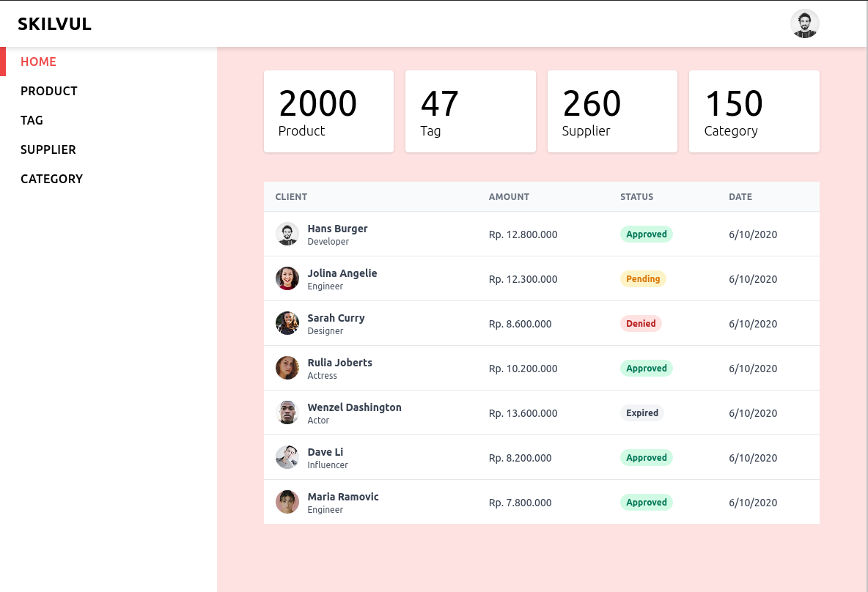Click the Denied status badge
Image resolution: width=868 pixels, height=592 pixels.
coord(641,324)
